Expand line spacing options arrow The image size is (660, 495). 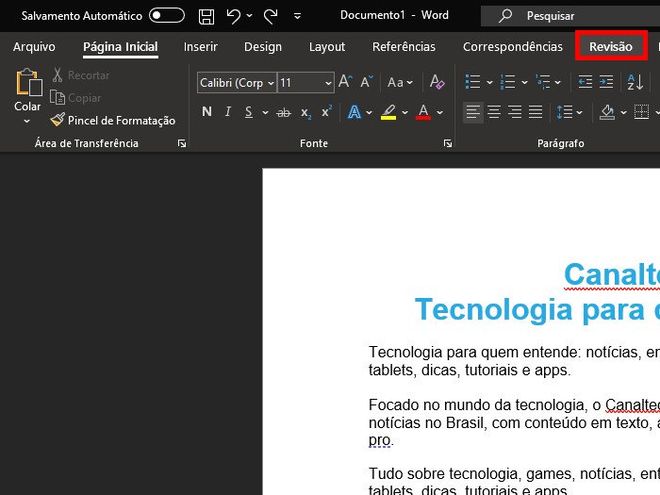[579, 112]
